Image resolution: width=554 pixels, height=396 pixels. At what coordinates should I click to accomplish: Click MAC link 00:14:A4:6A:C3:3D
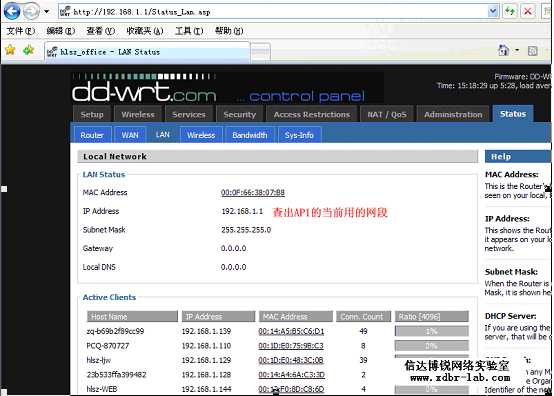click(x=291, y=375)
